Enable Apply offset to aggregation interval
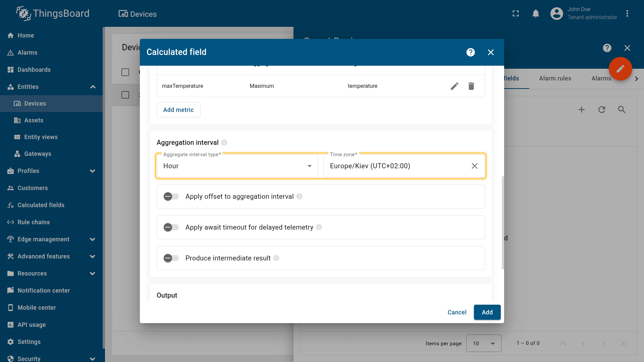 [x=171, y=196]
